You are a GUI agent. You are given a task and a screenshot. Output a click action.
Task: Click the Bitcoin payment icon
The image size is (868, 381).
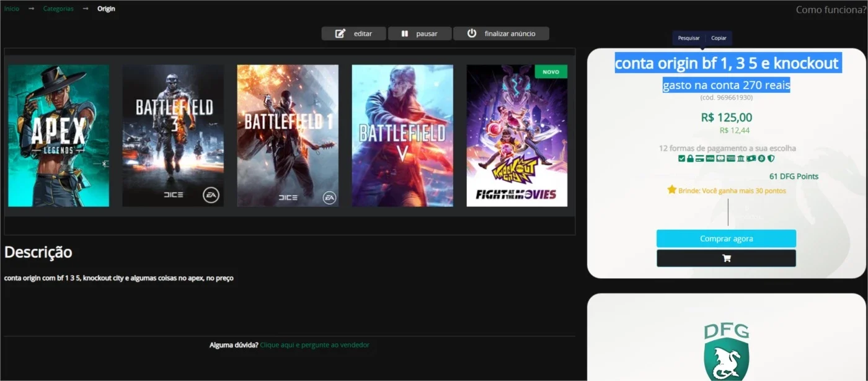pos(761,159)
